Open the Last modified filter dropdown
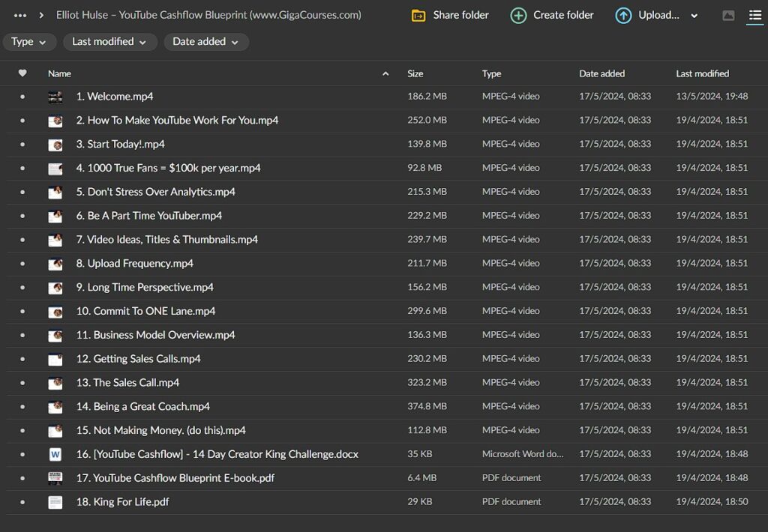The height and width of the screenshot is (532, 768). tap(109, 42)
